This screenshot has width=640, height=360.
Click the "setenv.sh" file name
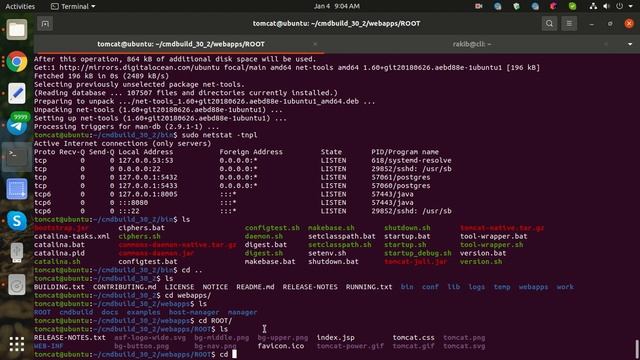pos(327,253)
